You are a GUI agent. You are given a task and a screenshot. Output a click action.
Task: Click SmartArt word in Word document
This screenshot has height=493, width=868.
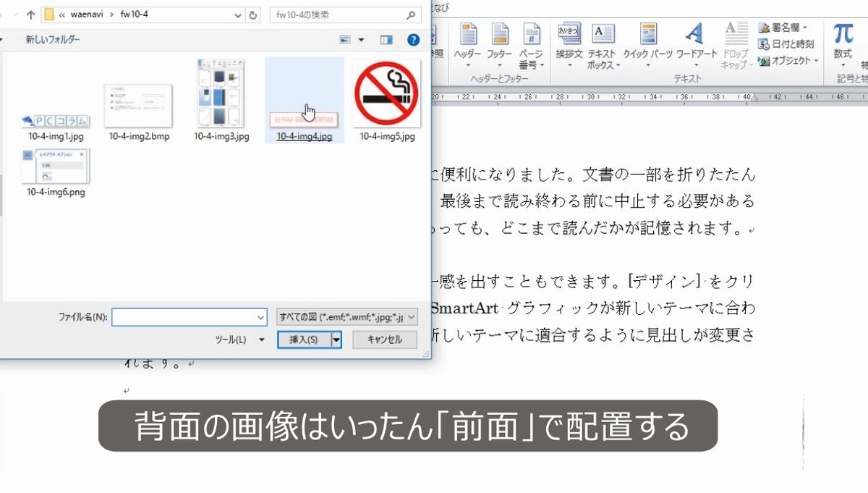pyautogui.click(x=464, y=309)
